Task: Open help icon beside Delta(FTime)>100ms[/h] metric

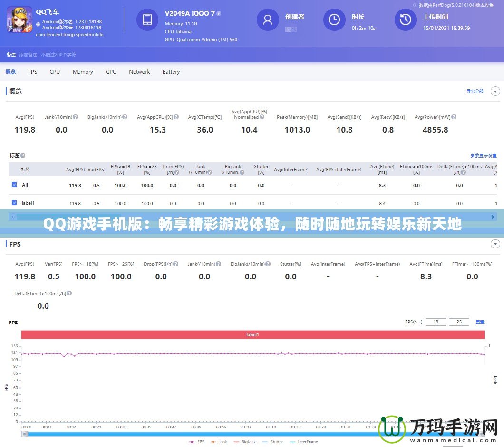Action: pos(69,293)
